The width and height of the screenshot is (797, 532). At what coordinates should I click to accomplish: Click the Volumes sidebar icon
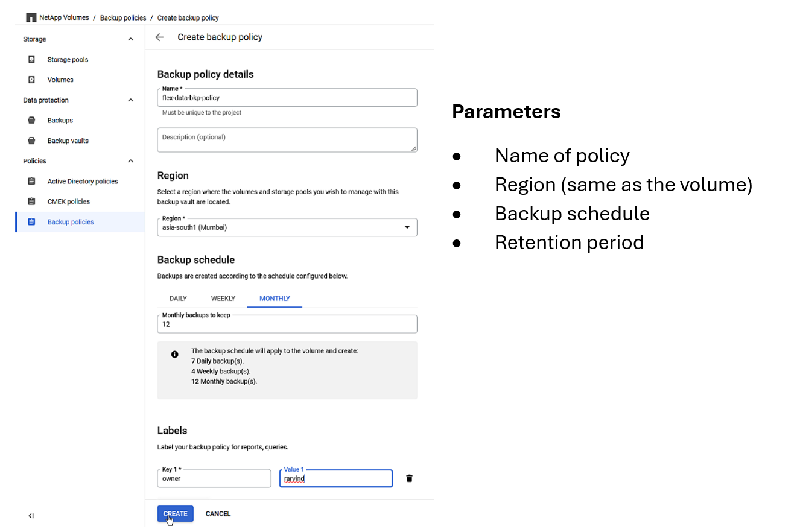pyautogui.click(x=31, y=80)
